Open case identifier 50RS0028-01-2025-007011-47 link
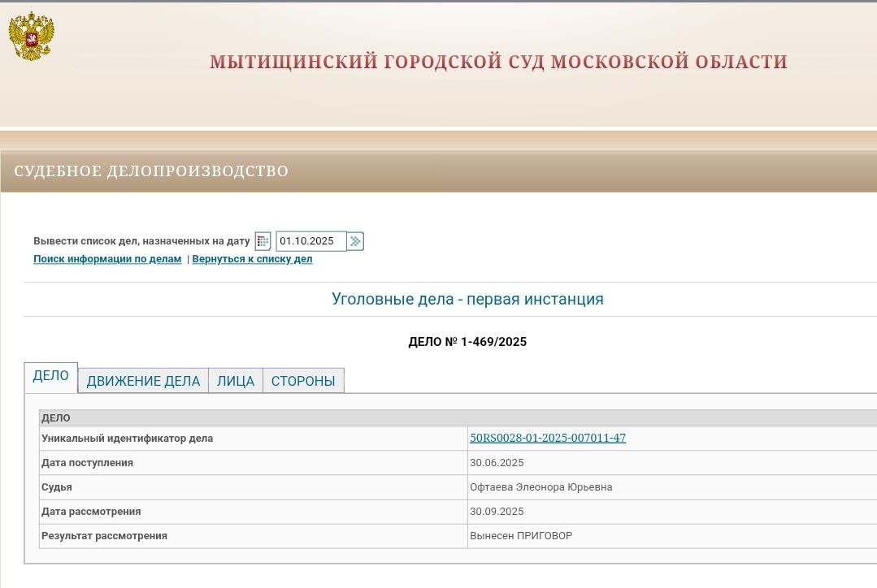The height and width of the screenshot is (588, 877). [x=548, y=438]
